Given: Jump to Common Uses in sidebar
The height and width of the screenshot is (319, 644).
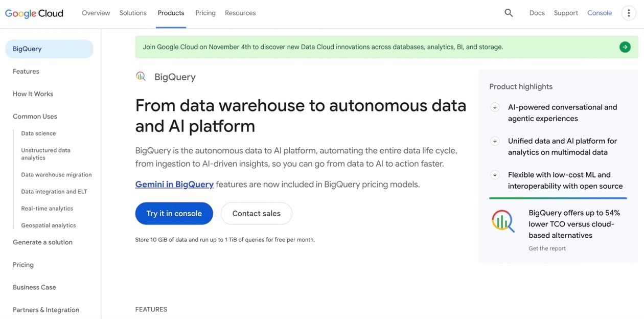Looking at the screenshot, I should [x=35, y=117].
